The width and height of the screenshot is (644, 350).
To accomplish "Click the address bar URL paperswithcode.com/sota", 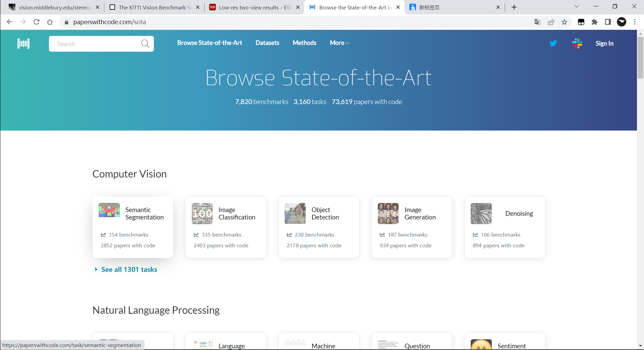I will click(110, 22).
